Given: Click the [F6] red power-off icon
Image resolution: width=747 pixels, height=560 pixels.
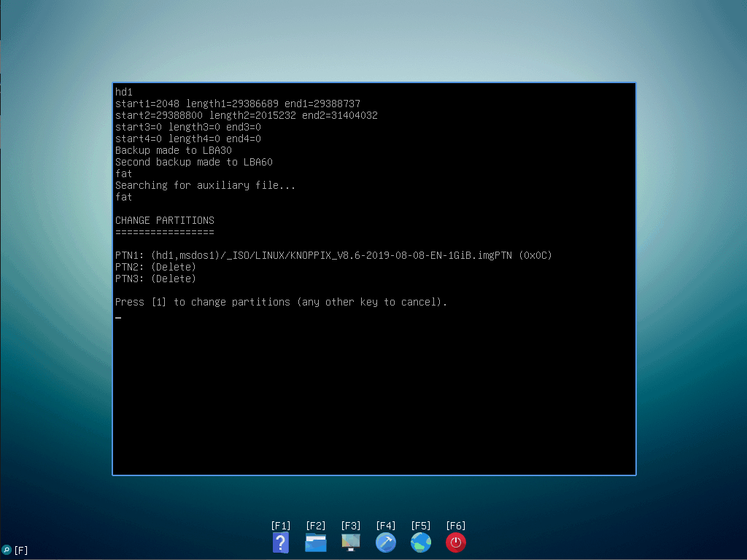Looking at the screenshot, I should [x=456, y=542].
